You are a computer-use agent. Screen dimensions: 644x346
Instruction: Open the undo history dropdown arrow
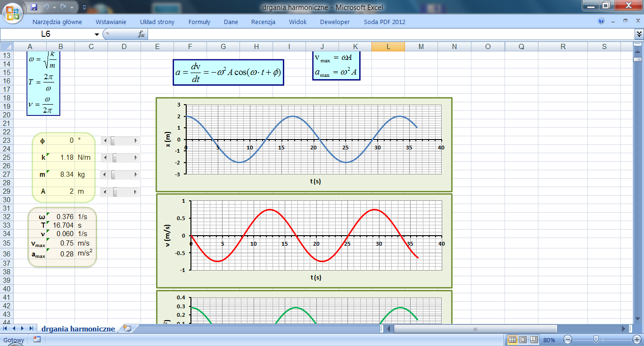54,8
